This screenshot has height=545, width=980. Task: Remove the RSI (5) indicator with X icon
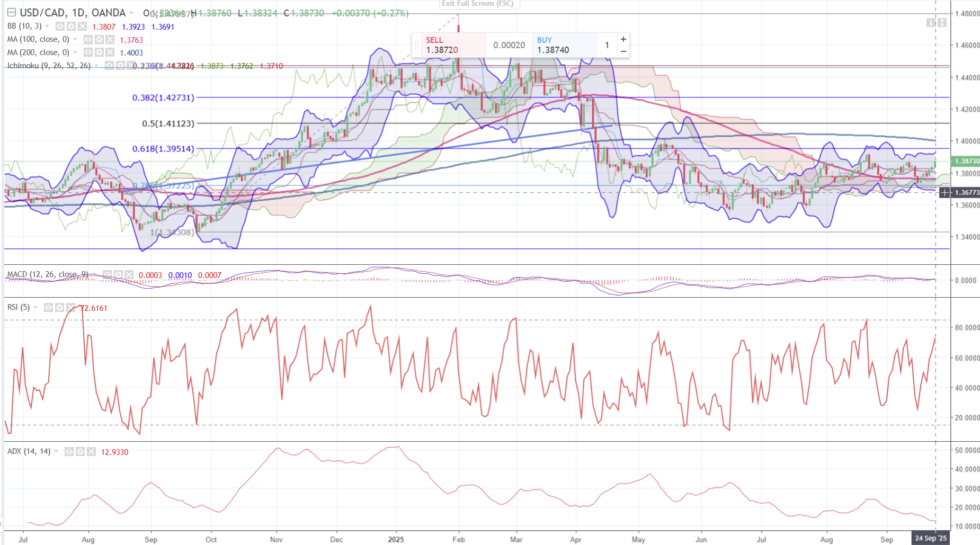click(70, 307)
